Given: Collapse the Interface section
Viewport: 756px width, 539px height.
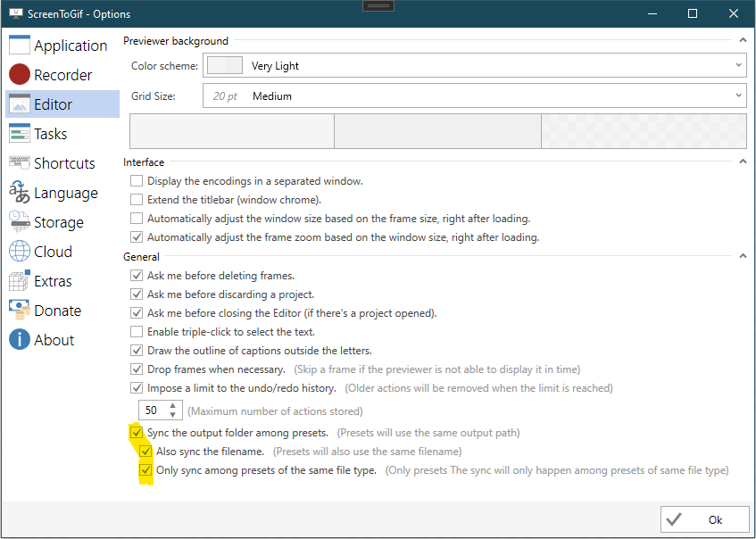Looking at the screenshot, I should coord(743,162).
